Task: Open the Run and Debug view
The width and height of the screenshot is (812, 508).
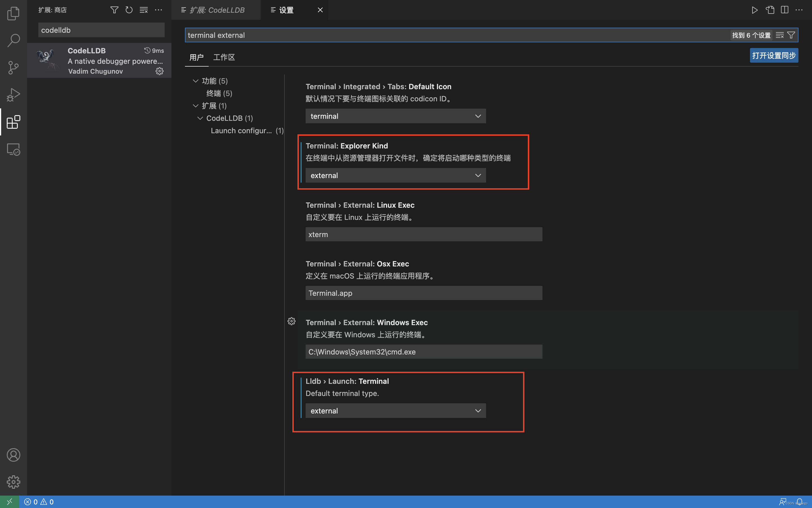Action: (x=14, y=95)
